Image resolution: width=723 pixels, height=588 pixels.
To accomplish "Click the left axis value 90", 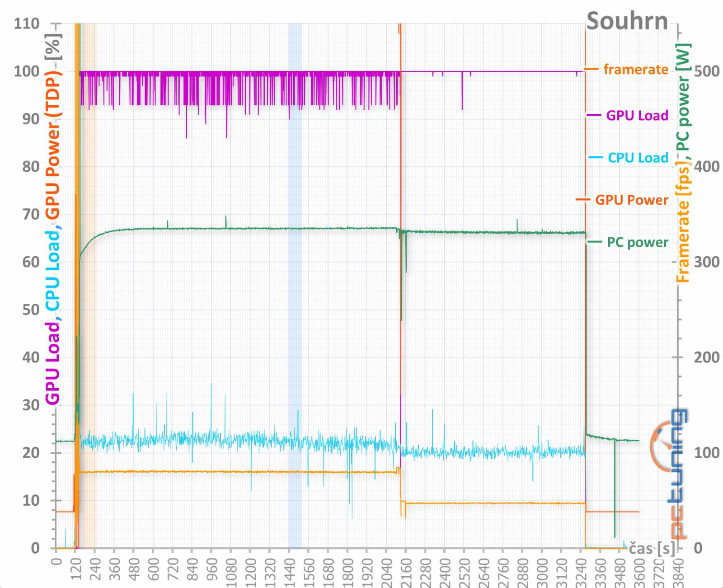I will pyautogui.click(x=31, y=119).
